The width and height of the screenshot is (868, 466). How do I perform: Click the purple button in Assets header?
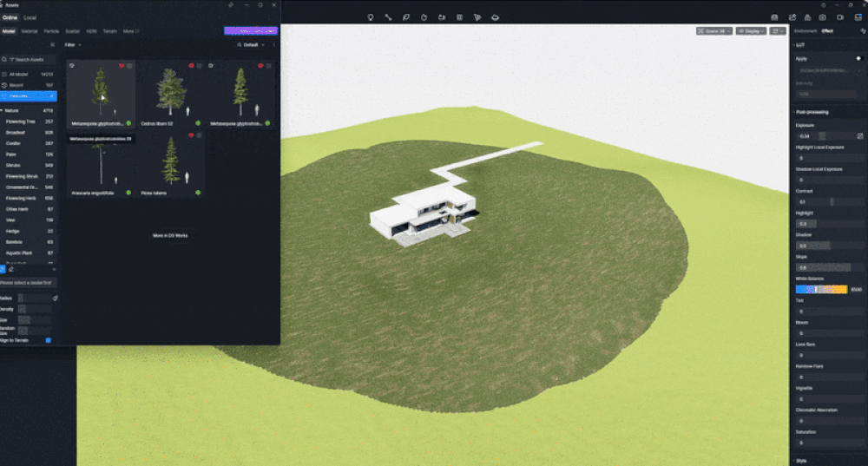tap(251, 31)
